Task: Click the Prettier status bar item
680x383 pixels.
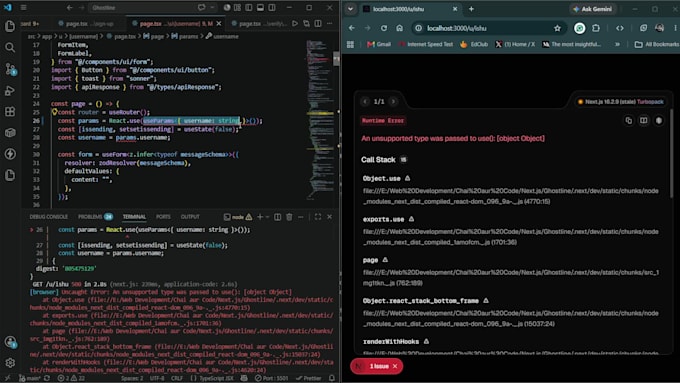Action: (309, 378)
